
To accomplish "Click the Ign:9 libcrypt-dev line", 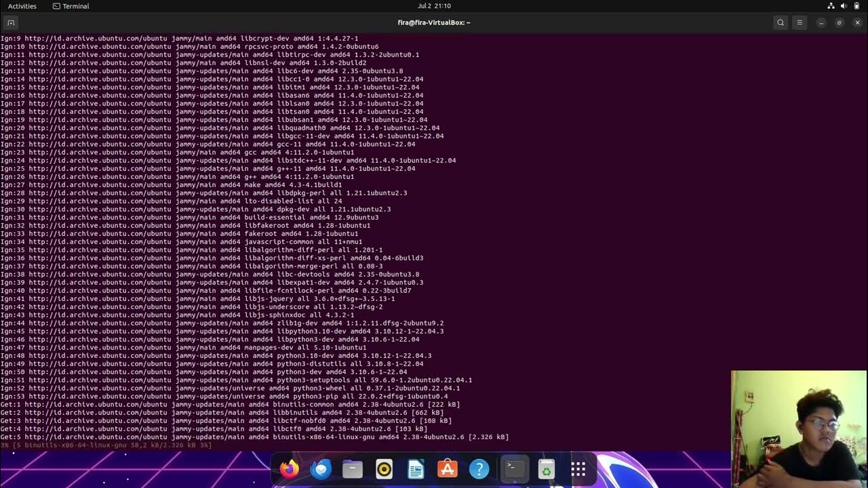I will click(180, 39).
